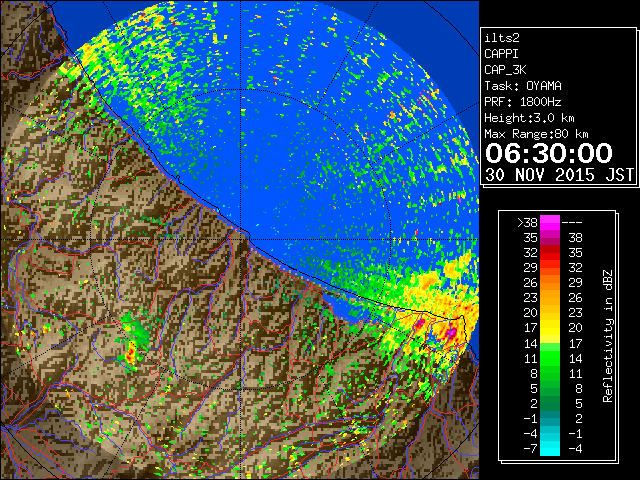This screenshot has height=480, width=640.
Task: Click the radar center at crosshair intersection
Action: 241,240
